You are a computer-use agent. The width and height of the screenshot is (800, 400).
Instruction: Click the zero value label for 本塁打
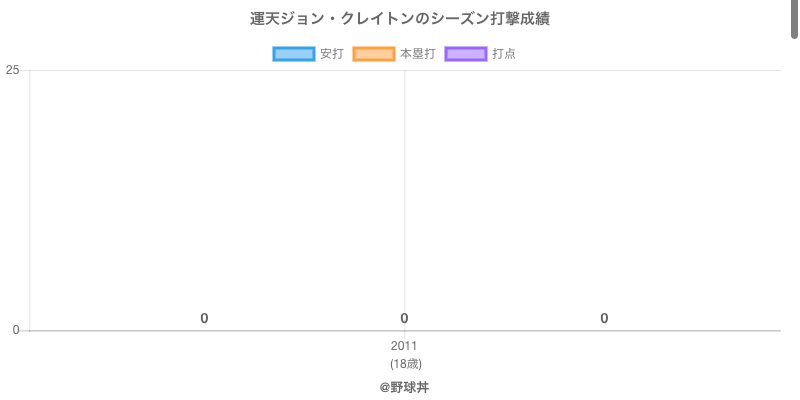(x=404, y=318)
